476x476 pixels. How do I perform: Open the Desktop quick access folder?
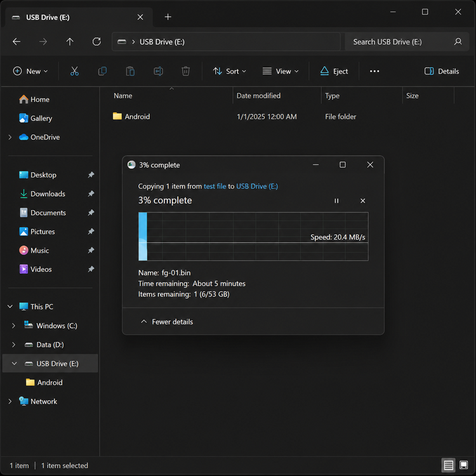pos(37,175)
